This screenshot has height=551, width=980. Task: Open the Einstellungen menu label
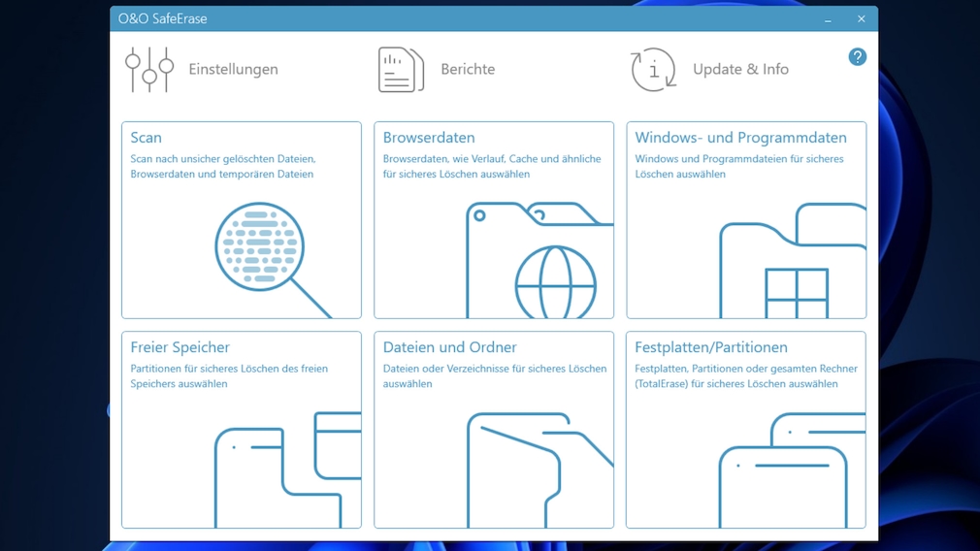(x=233, y=69)
